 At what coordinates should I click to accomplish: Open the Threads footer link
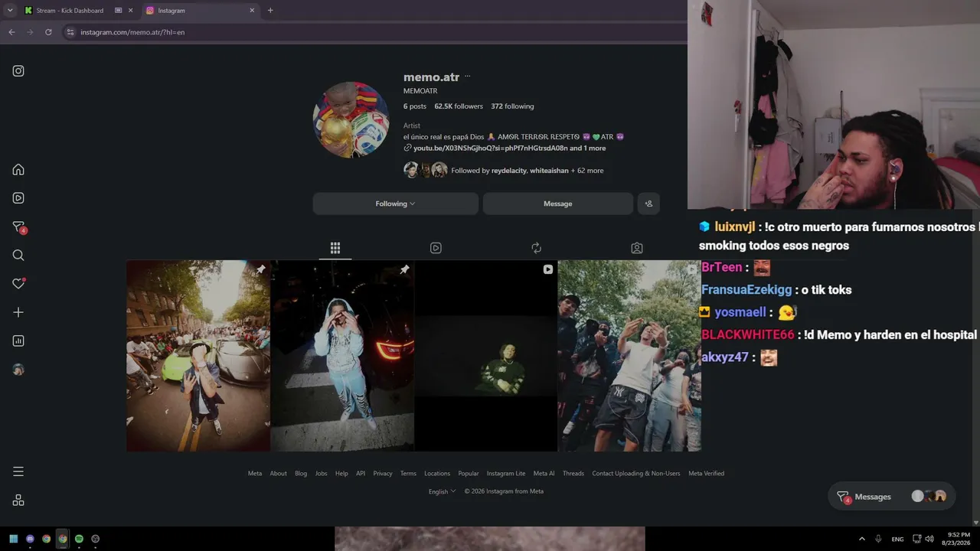click(x=573, y=474)
